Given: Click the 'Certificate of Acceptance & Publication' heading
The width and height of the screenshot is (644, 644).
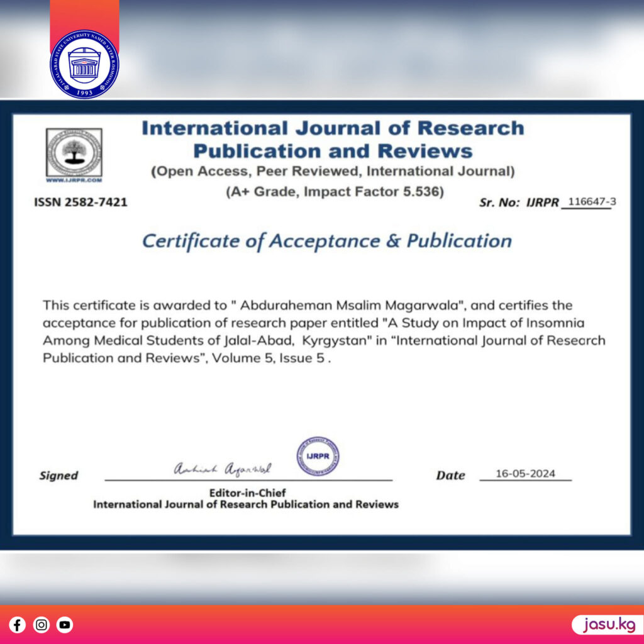Looking at the screenshot, I should pos(327,241).
